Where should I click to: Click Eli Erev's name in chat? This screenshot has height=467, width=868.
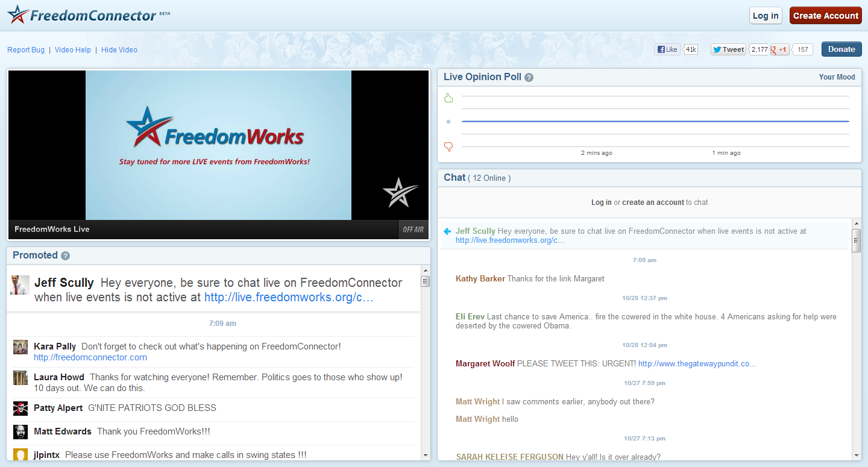tap(470, 316)
